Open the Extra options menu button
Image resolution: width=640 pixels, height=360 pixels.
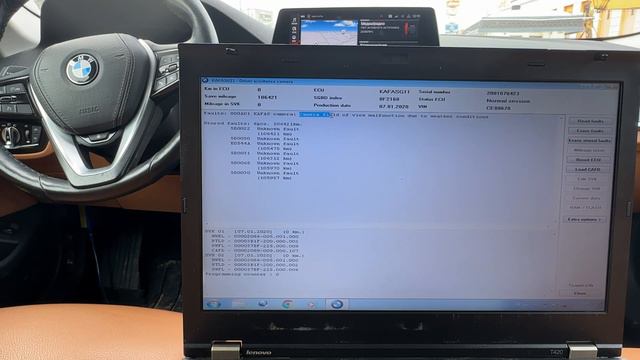pyautogui.click(x=584, y=219)
